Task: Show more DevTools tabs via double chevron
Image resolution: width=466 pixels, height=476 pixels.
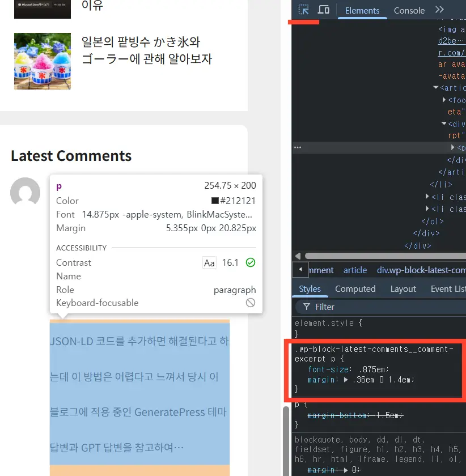Action: pos(439,10)
